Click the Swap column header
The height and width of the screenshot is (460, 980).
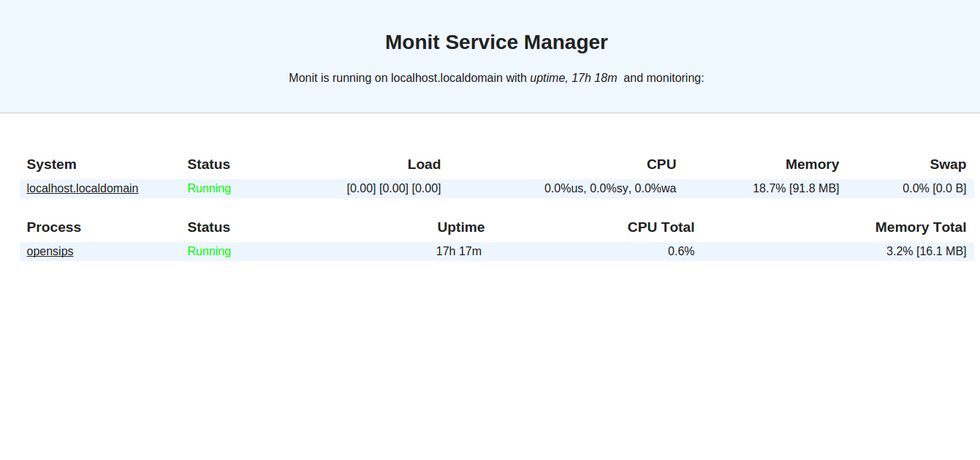(948, 165)
